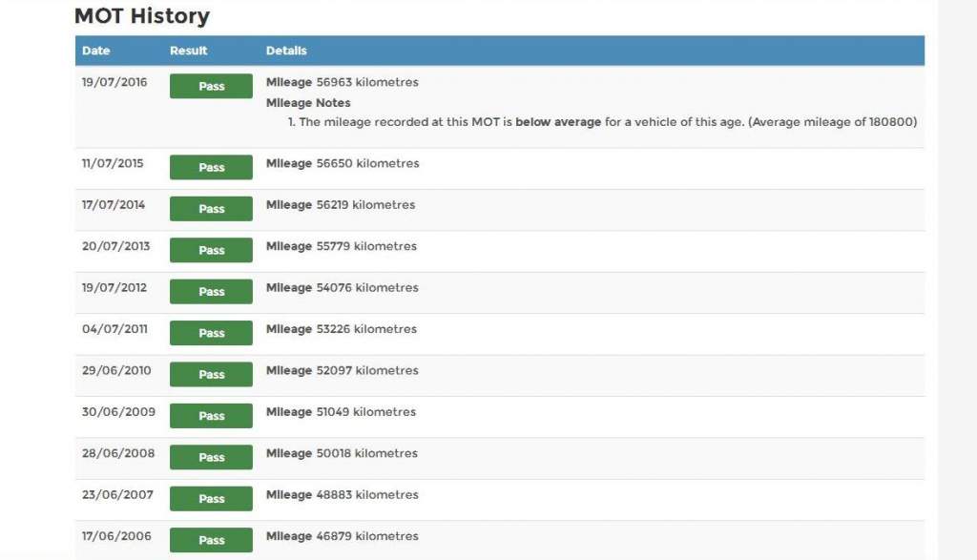The height and width of the screenshot is (560, 977).
Task: Select the Pass badge for 23/06/2007
Action: click(x=211, y=499)
